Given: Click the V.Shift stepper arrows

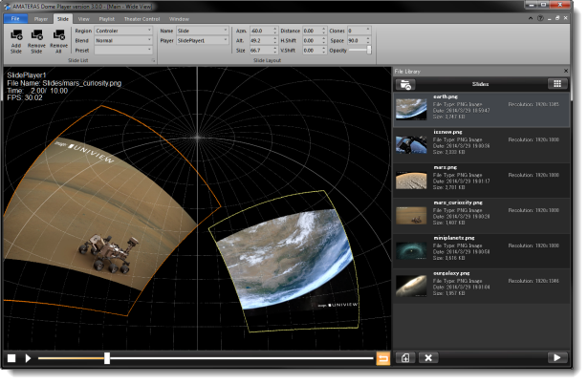Looking at the screenshot, I should point(323,51).
